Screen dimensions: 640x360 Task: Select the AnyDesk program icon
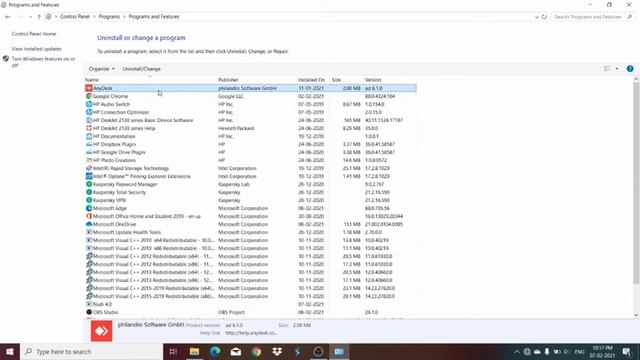(x=89, y=88)
